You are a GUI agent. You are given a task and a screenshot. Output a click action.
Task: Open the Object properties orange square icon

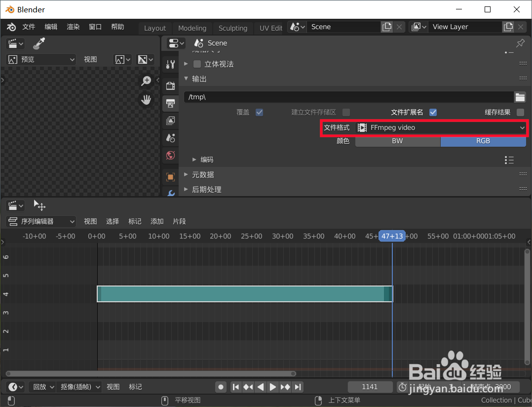[170, 176]
